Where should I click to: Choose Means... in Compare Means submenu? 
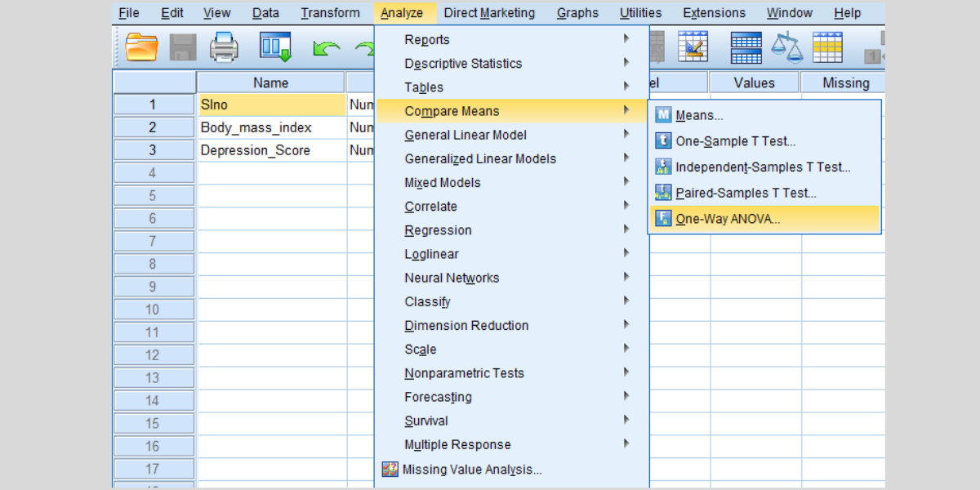point(764,115)
